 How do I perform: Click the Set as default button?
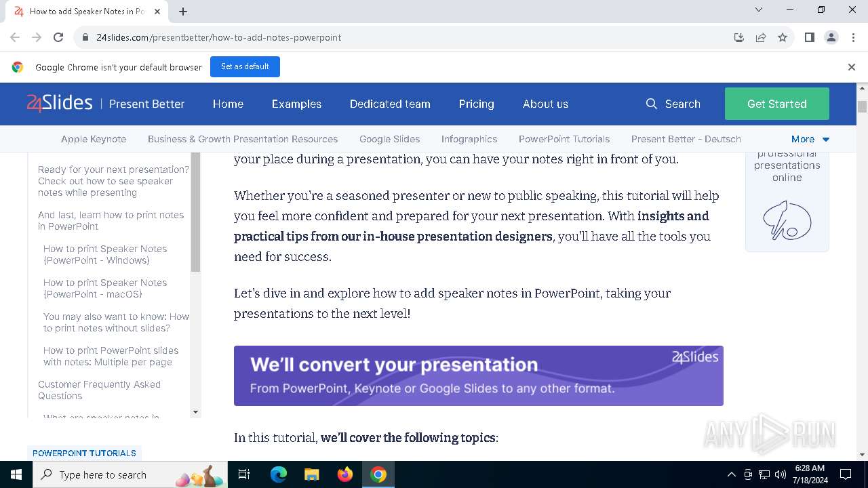coord(245,66)
